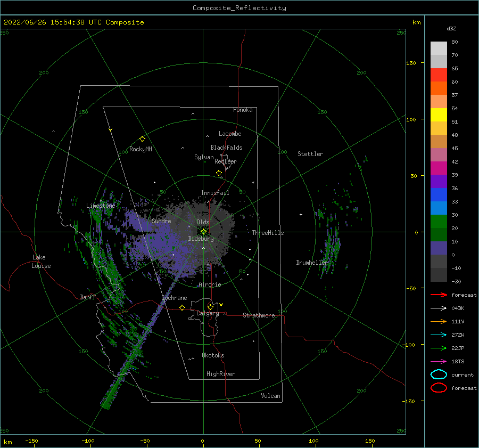The height and width of the screenshot is (448, 479).
Task: Click the yellow diamond marker near RedDeer
Action: (x=219, y=173)
